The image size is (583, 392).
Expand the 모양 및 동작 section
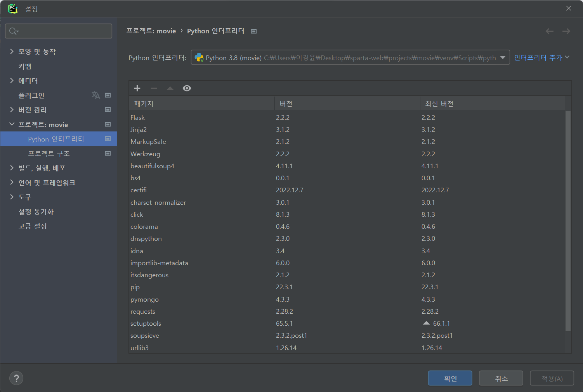point(12,51)
